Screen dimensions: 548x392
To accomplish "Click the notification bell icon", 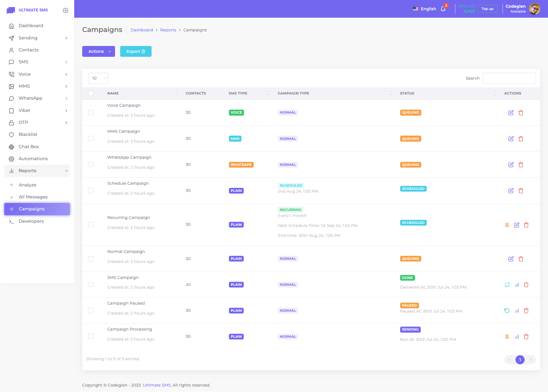I will click(443, 9).
